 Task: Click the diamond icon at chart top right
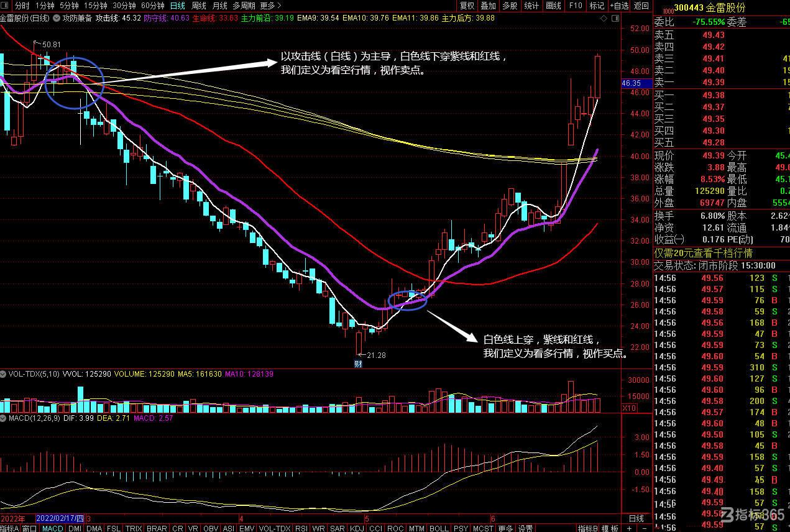click(x=604, y=19)
